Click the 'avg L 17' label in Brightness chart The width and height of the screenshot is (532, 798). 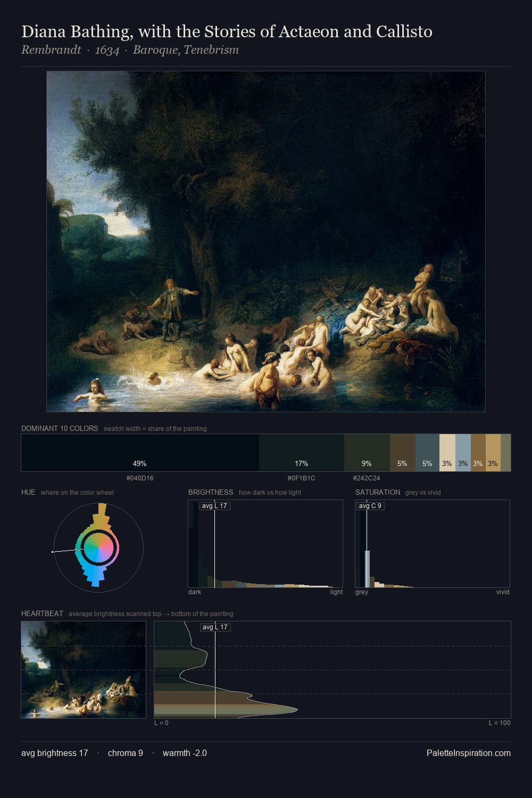215,506
